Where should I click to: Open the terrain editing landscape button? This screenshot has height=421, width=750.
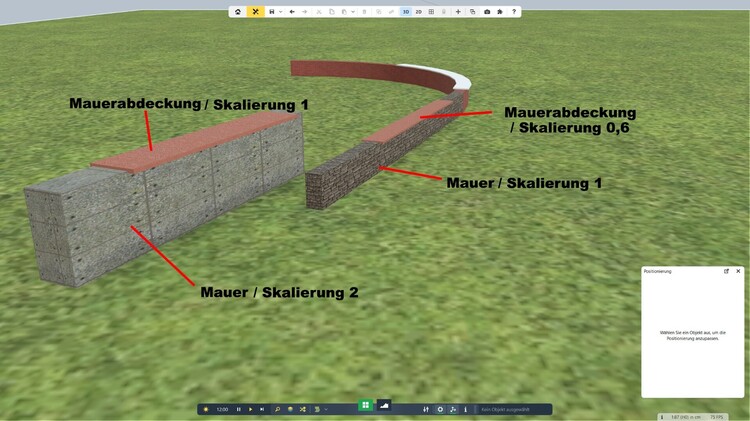pos(384,405)
